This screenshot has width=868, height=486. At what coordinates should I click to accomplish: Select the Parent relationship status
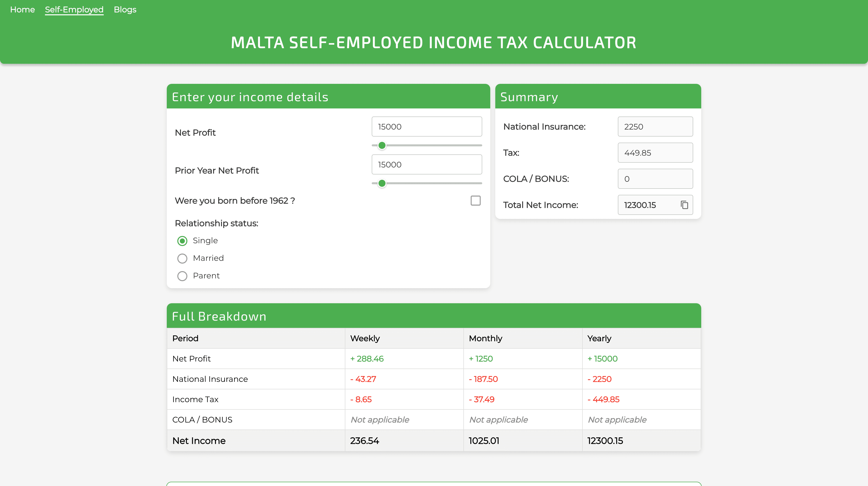182,276
